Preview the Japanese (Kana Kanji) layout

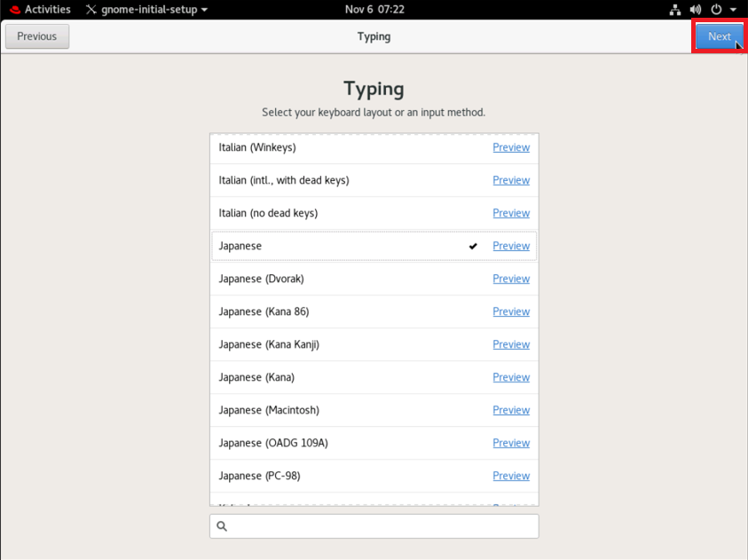511,344
